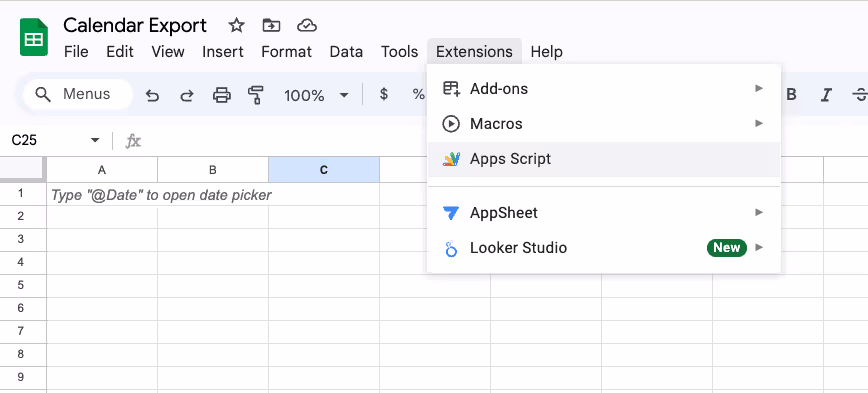Open the File menu

pos(76,52)
